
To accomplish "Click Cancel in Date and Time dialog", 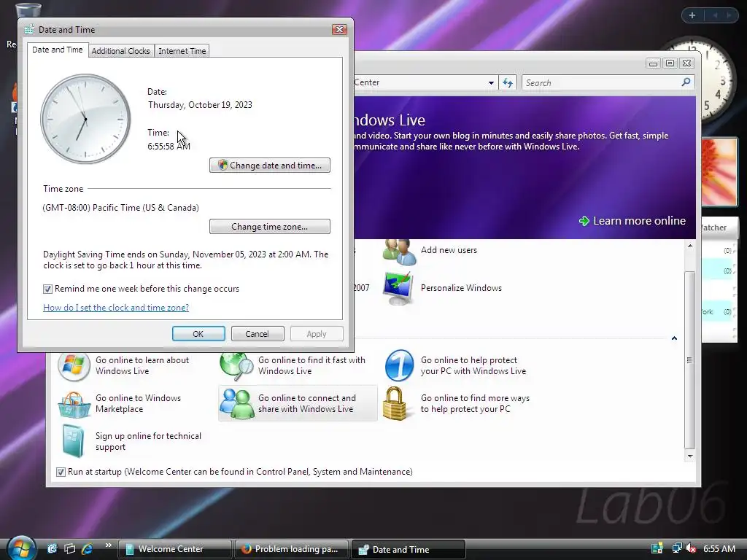I will [258, 334].
